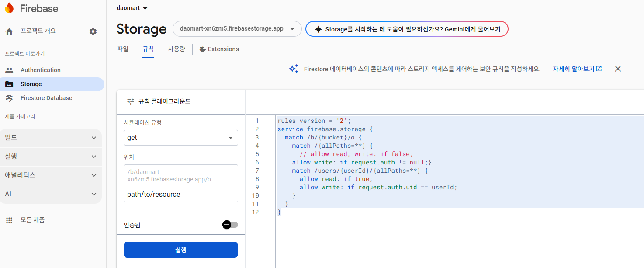Click line number 6 in editor gutter

coord(257,162)
